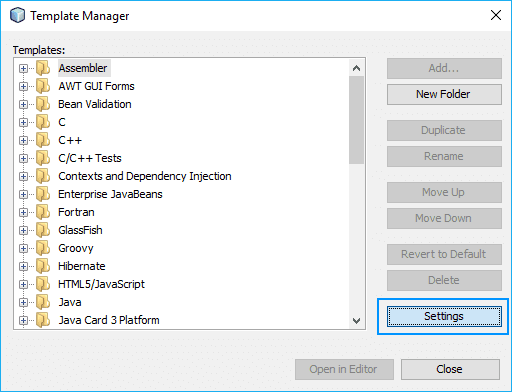The width and height of the screenshot is (512, 392).
Task: Click the Java Card 3 Platform folder icon
Action: 43,320
